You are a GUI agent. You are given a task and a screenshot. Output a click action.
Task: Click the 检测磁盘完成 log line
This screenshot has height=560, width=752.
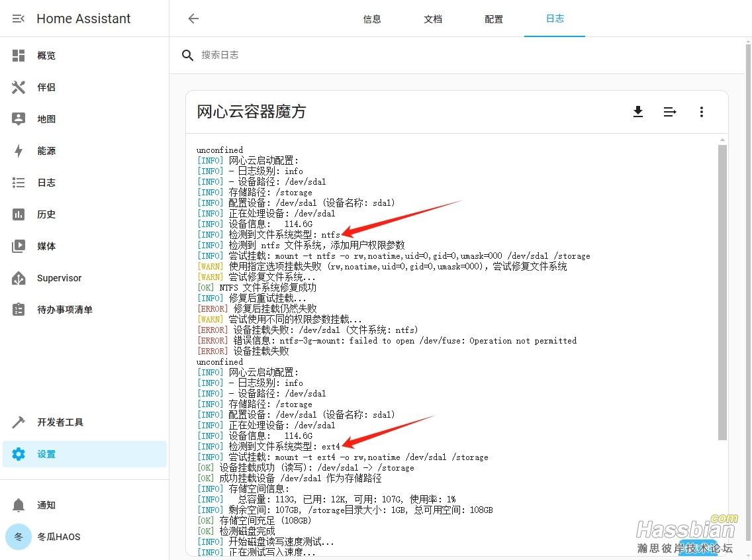click(236, 532)
